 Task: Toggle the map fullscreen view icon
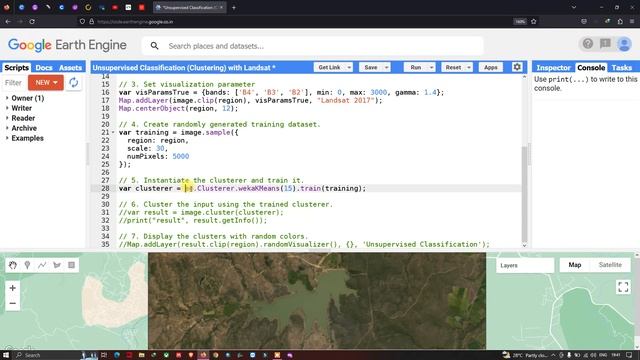(x=623, y=287)
